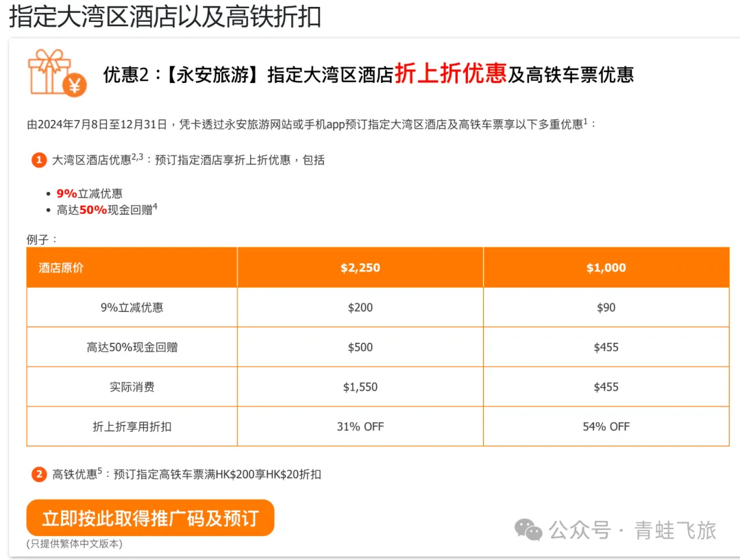Screen dimensions: 740x560
Task: Click the red 9% bullet text
Action: (66, 193)
